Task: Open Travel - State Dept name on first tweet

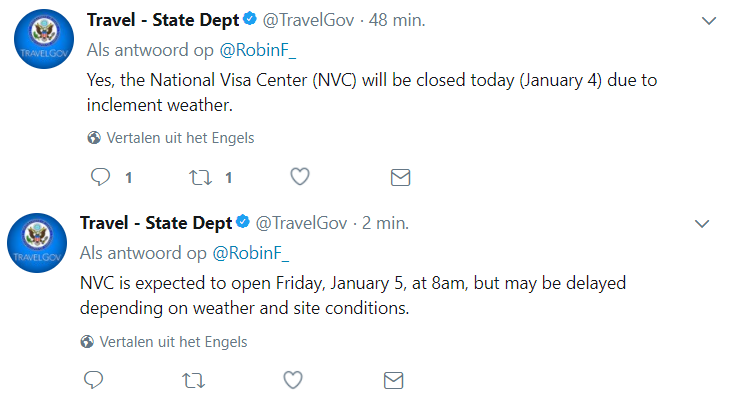Action: (x=163, y=20)
